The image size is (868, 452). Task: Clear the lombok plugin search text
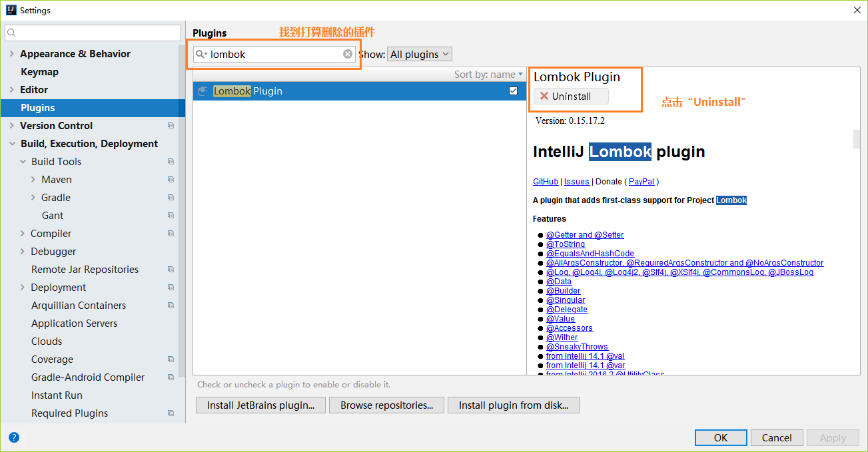coord(348,54)
